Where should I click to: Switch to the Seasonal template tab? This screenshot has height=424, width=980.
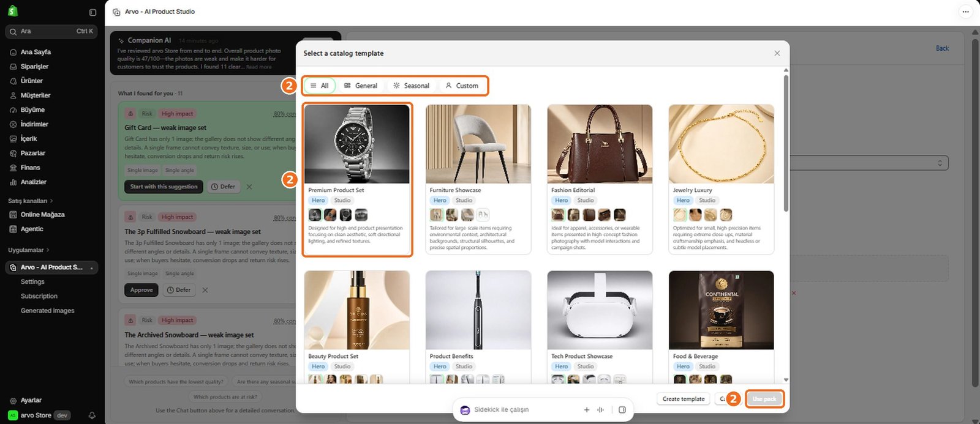(x=411, y=86)
